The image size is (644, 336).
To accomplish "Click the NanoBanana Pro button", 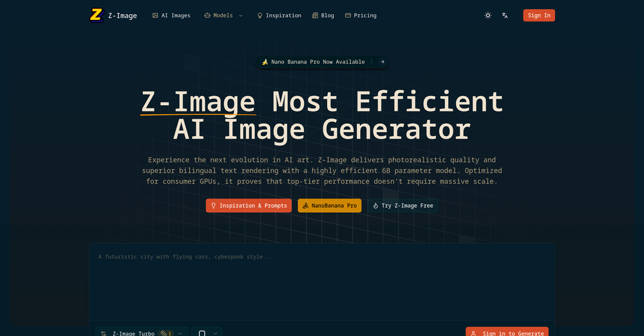I will (x=329, y=206).
